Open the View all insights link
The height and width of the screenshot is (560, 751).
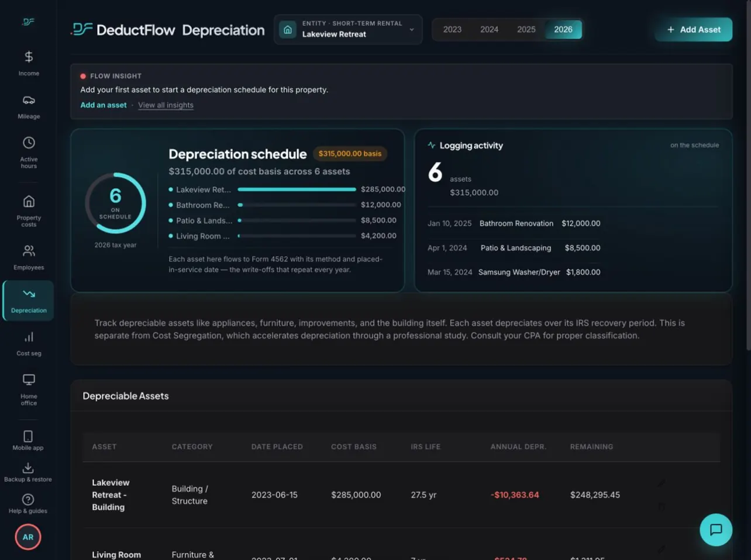(166, 105)
